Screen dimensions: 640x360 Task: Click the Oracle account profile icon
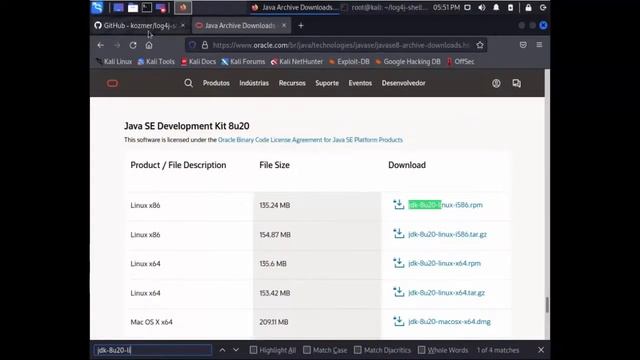pos(496,83)
